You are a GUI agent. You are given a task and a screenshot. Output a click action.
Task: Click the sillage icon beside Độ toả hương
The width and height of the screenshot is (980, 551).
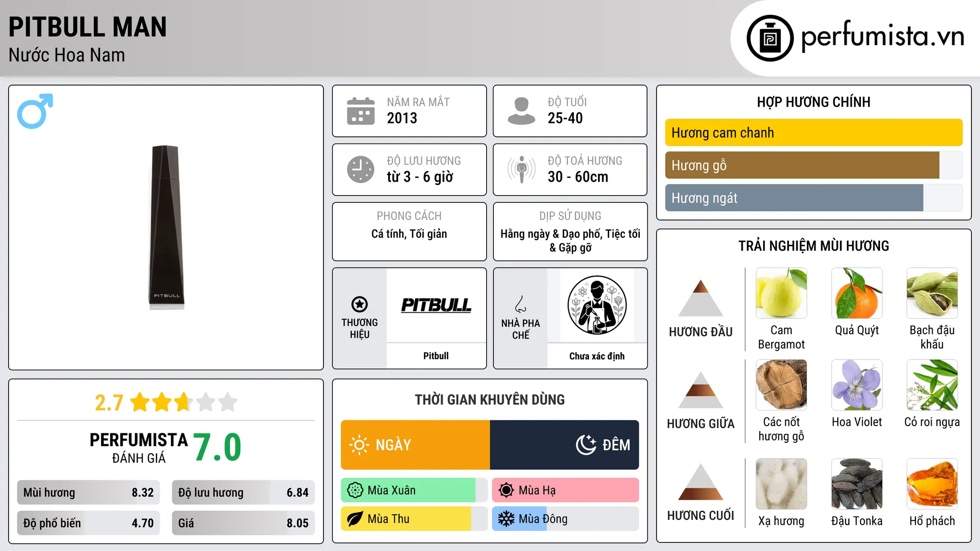point(522,169)
